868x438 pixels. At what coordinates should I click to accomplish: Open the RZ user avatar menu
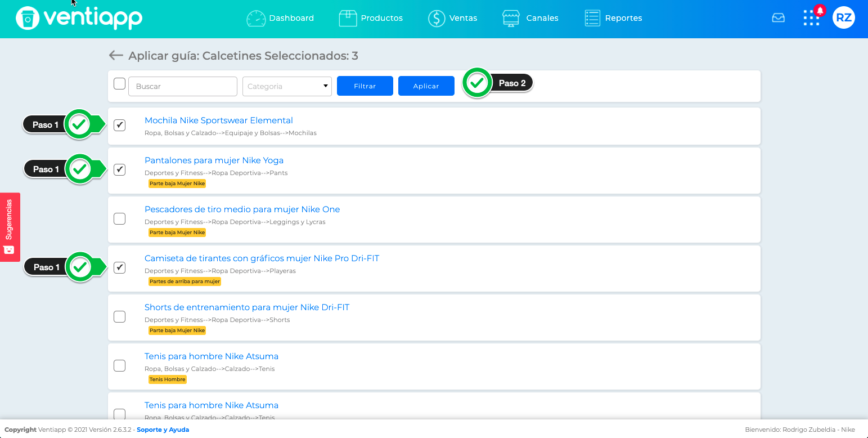(x=843, y=17)
